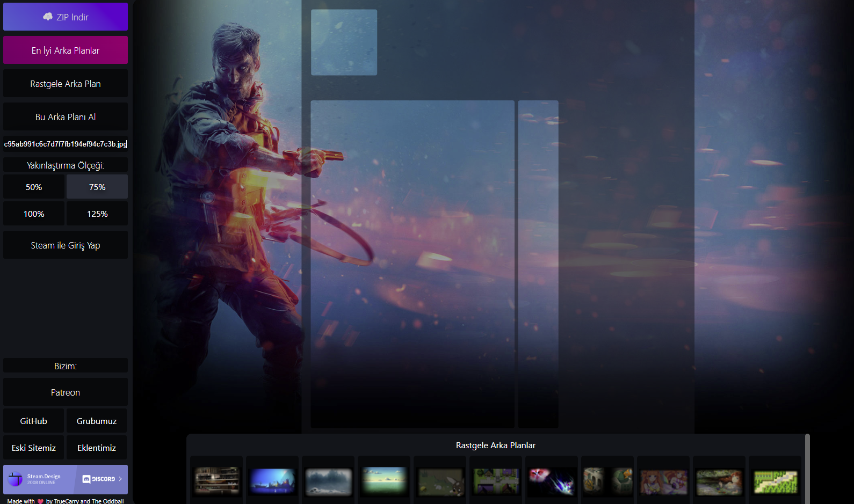
Task: Click the arrow chevron on the Discord banner
Action: tap(120, 479)
